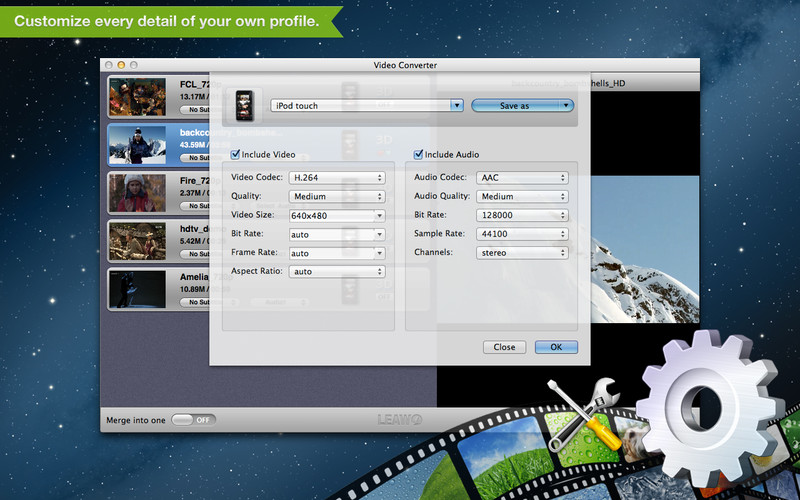Image resolution: width=800 pixels, height=500 pixels.
Task: Select the backcountry_bombshells video thumbnail
Action: pyautogui.click(x=137, y=145)
